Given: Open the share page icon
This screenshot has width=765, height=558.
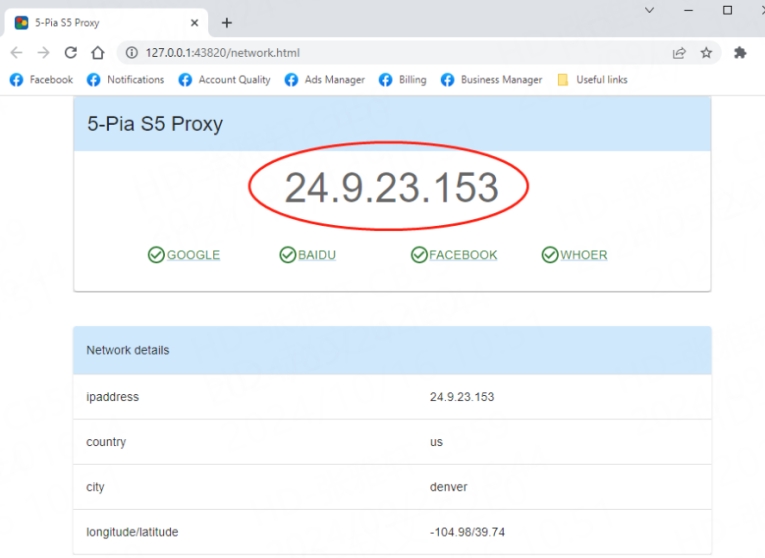Looking at the screenshot, I should coord(679,53).
